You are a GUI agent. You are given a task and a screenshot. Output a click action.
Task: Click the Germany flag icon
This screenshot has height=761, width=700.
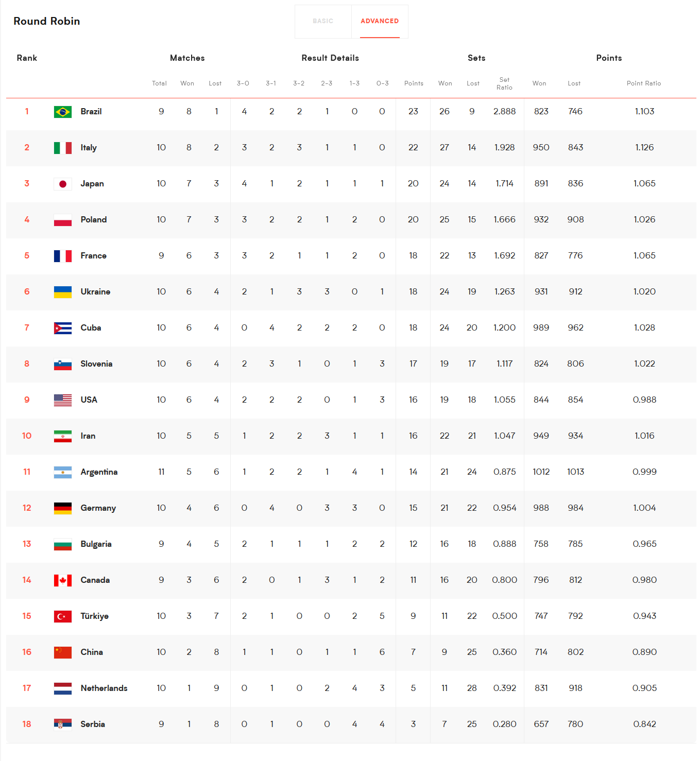tap(63, 508)
